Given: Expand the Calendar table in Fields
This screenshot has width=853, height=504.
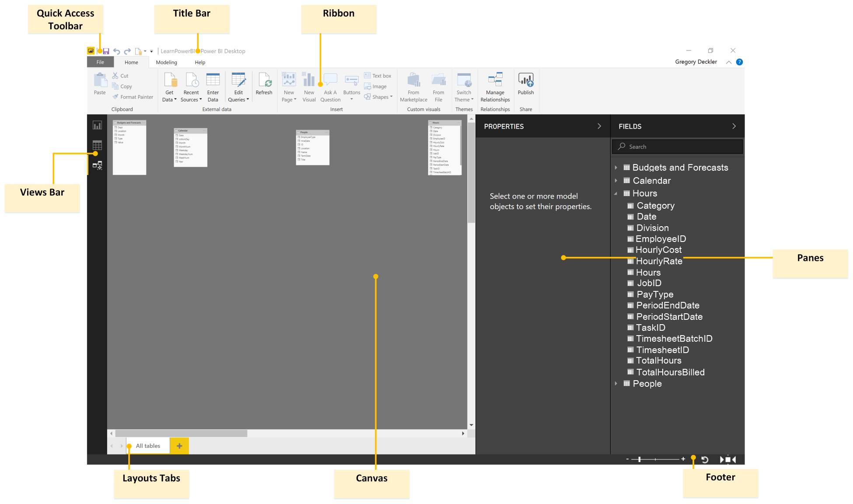Looking at the screenshot, I should tap(616, 181).
